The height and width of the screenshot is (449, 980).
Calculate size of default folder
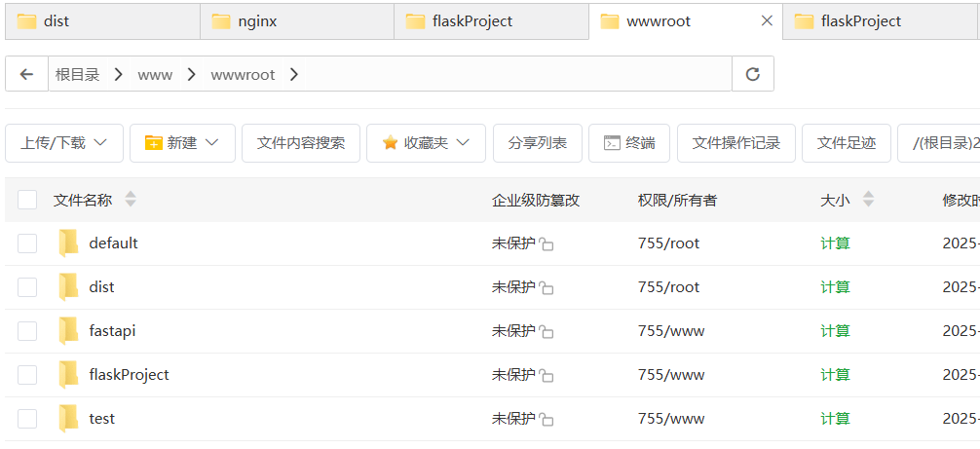(835, 243)
